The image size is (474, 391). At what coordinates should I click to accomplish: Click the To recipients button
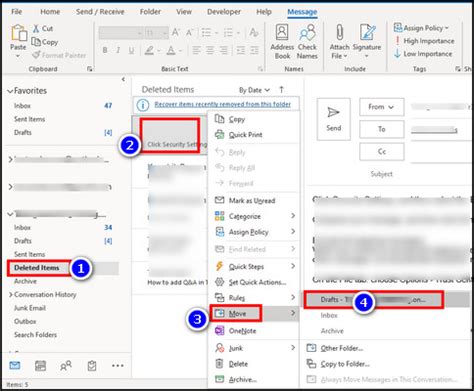pos(381,129)
